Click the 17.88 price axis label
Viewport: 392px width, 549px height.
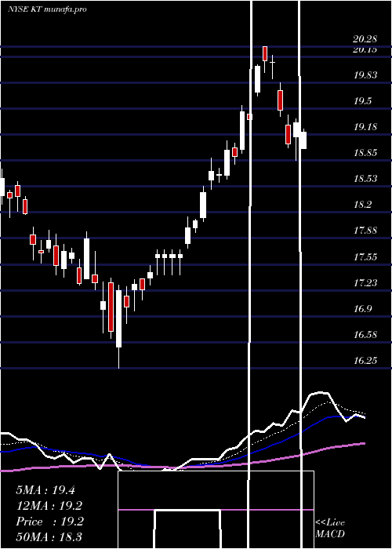365,231
